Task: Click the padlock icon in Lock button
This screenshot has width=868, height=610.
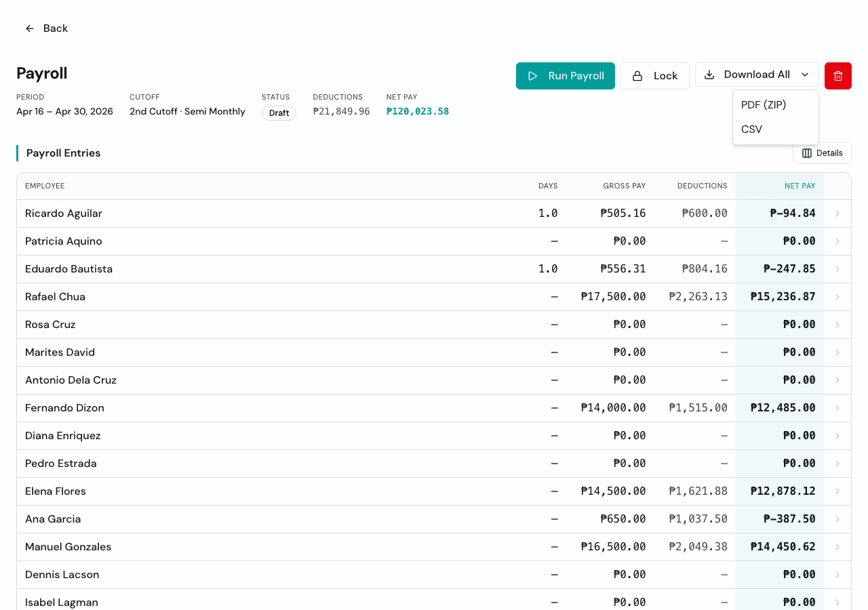Action: (637, 76)
